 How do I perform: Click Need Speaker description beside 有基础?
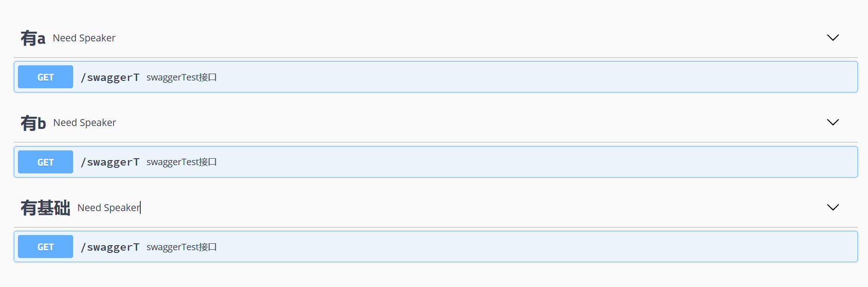point(109,208)
